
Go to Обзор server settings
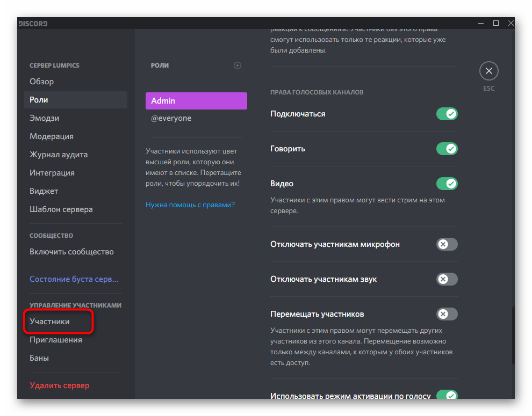tap(42, 82)
